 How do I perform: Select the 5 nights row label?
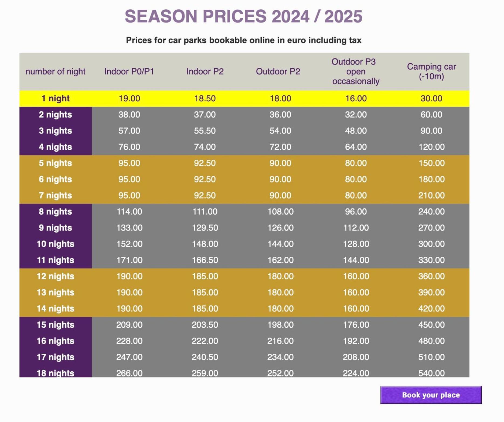click(x=55, y=163)
